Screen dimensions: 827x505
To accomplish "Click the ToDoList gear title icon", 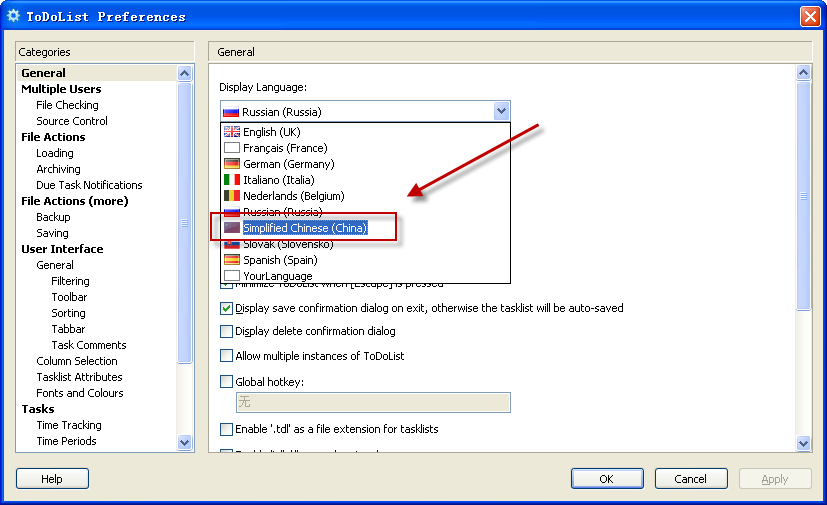I will click(13, 16).
